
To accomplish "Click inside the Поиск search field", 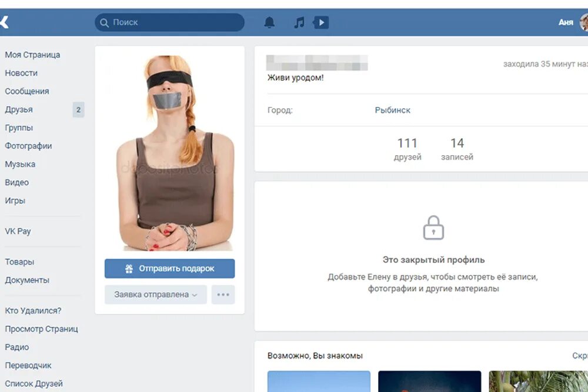I will click(x=169, y=22).
